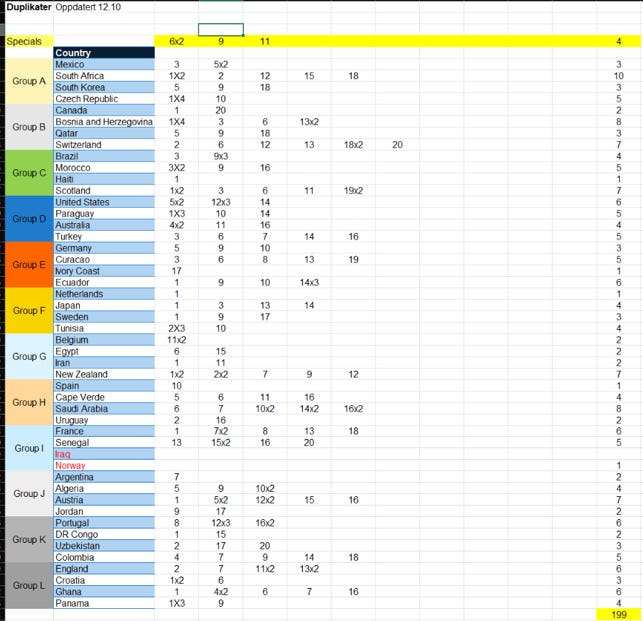Viewport: 643px width, 621px height.
Task: Select the Saudi Arabia cell
Action: pos(104,409)
